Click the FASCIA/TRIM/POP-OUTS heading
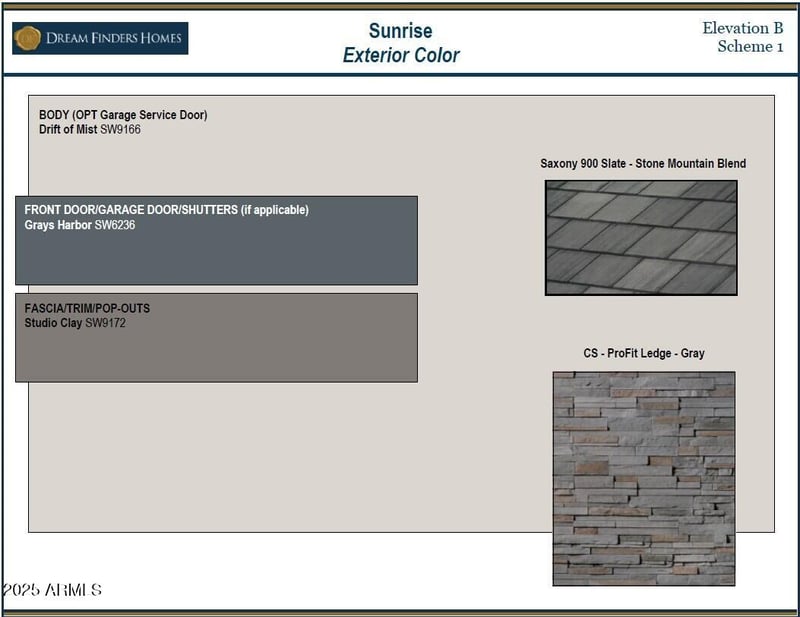Viewport: 800px width, 617px height. [x=87, y=308]
